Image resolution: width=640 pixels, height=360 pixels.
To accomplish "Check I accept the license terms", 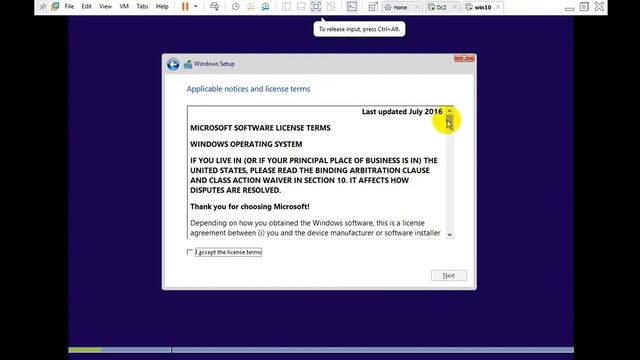I will coord(190,252).
